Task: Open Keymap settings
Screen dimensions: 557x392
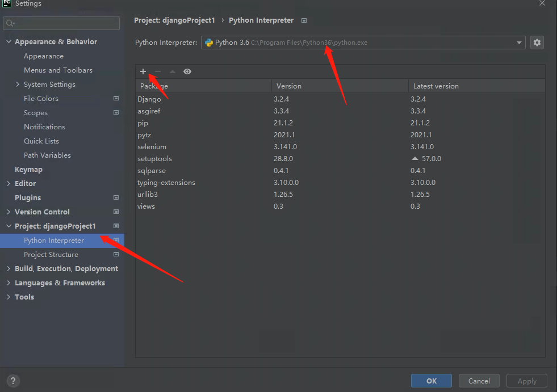Action: [28, 170]
